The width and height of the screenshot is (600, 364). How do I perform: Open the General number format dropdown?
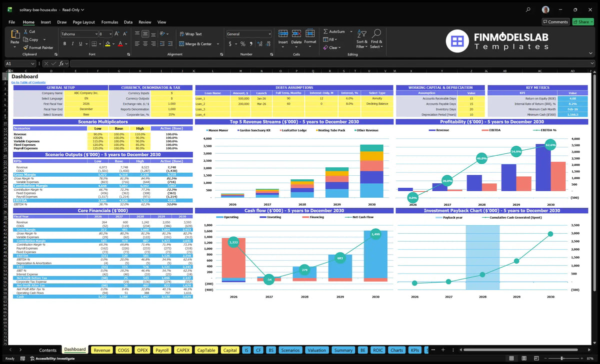269,34
